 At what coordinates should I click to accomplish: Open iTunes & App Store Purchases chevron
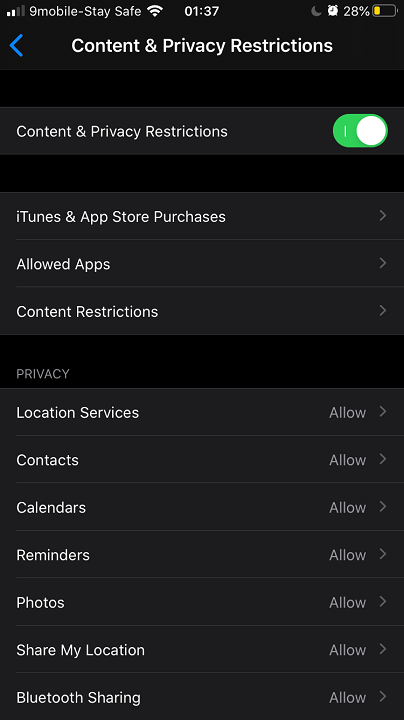(383, 215)
